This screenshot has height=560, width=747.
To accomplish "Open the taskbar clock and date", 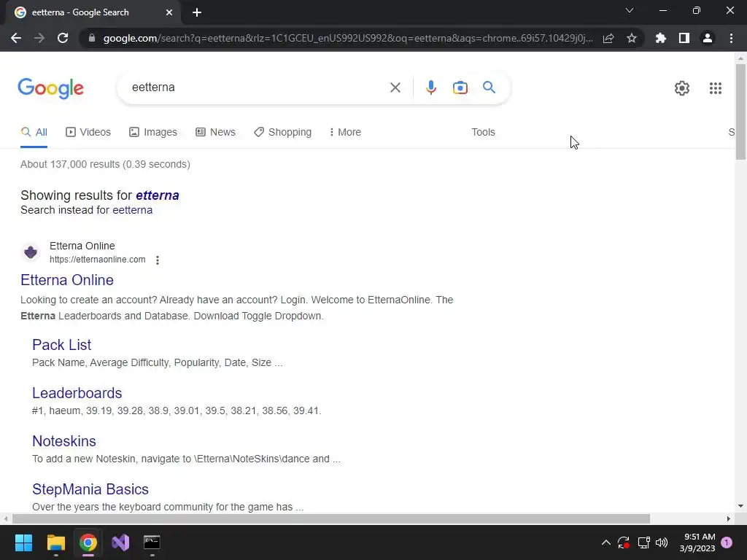I will pos(697,542).
